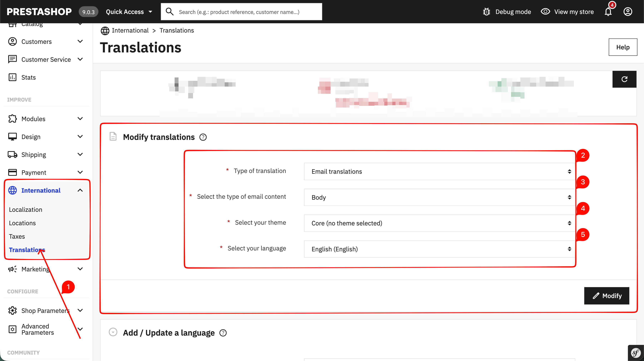Click International in the breadcrumb
Image resolution: width=644 pixels, height=361 pixels.
130,30
